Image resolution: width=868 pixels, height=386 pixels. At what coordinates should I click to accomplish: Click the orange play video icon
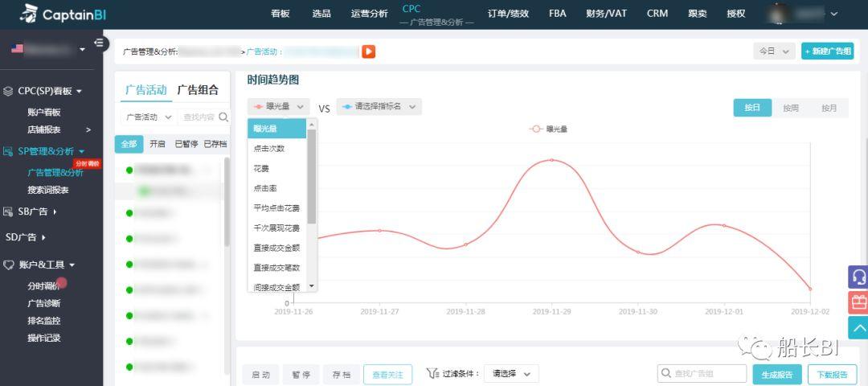pos(369,51)
